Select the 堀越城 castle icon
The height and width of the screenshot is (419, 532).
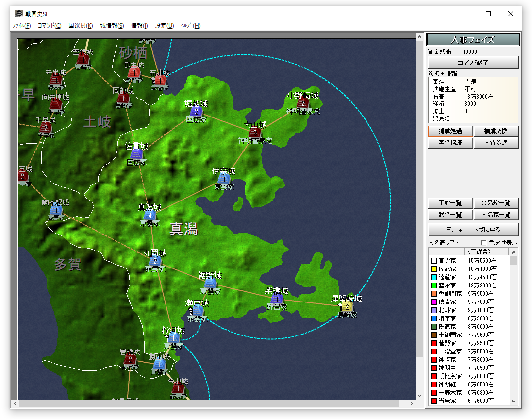(x=196, y=111)
